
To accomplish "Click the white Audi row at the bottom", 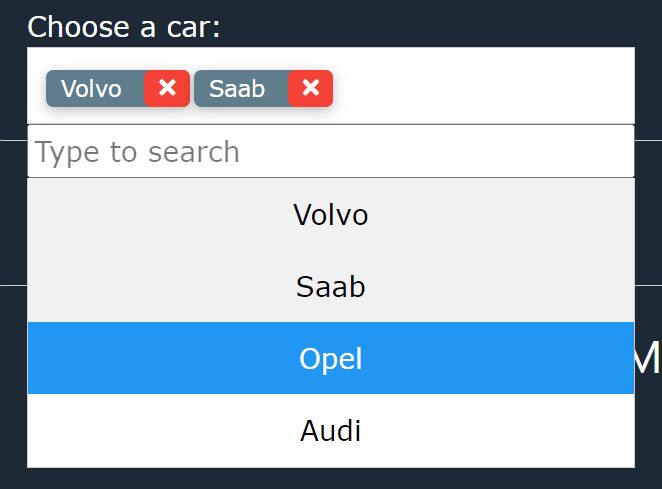I will pyautogui.click(x=331, y=431).
